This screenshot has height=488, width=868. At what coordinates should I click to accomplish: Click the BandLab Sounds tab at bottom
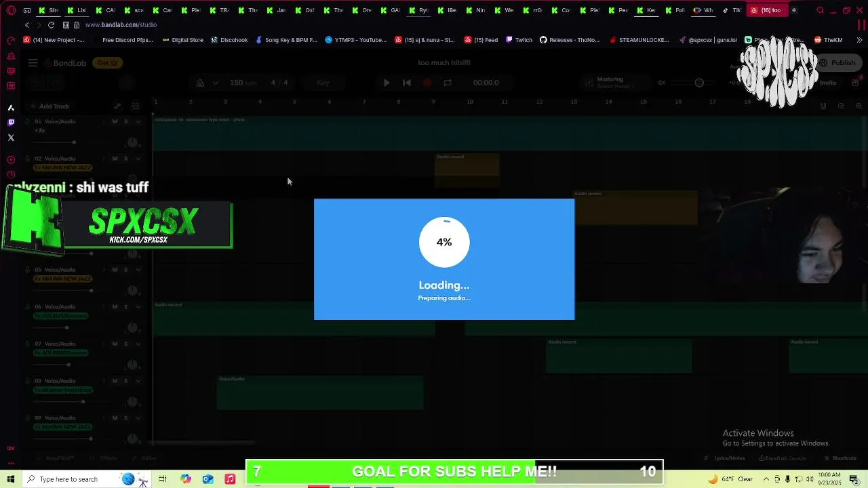783,458
